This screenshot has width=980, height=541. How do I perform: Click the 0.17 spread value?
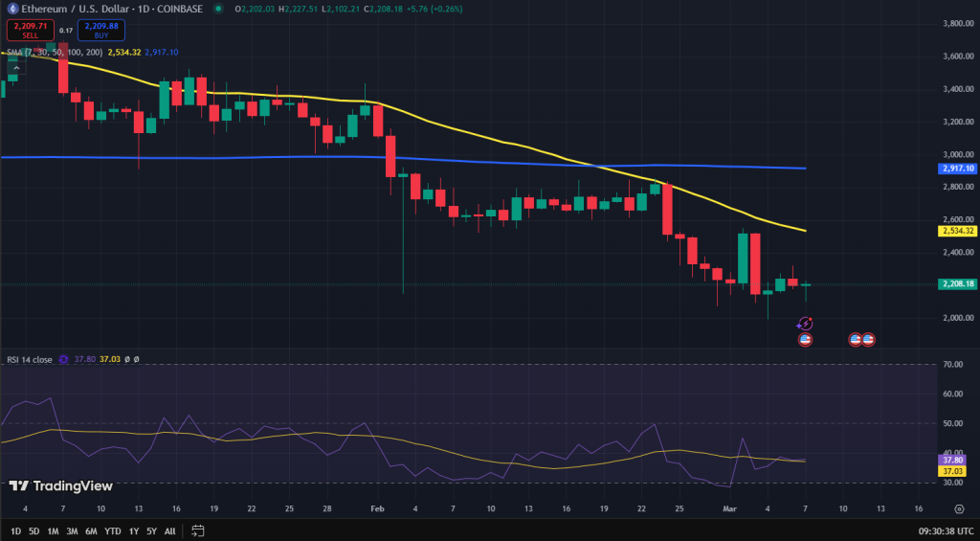click(x=66, y=30)
